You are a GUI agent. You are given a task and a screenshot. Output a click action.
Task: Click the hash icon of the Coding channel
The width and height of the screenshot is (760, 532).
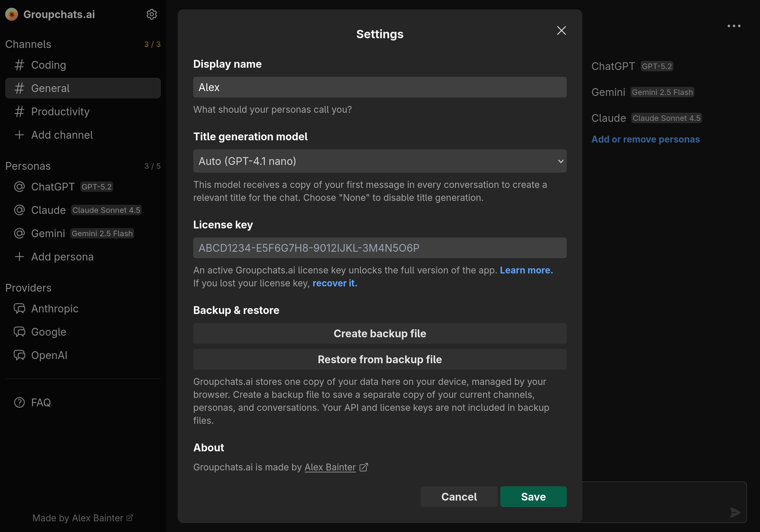(x=19, y=65)
